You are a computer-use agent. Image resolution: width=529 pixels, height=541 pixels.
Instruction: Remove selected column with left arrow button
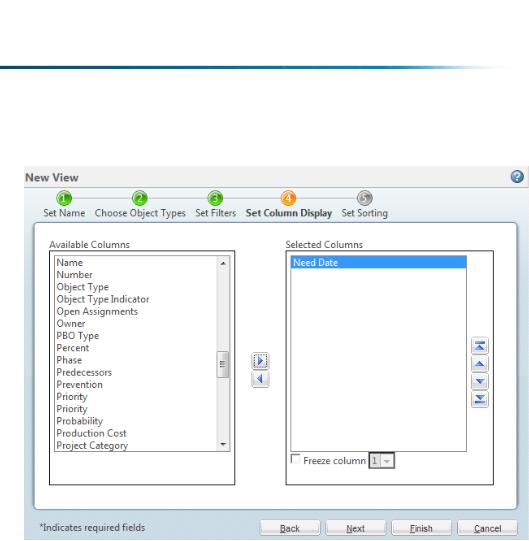click(x=260, y=379)
